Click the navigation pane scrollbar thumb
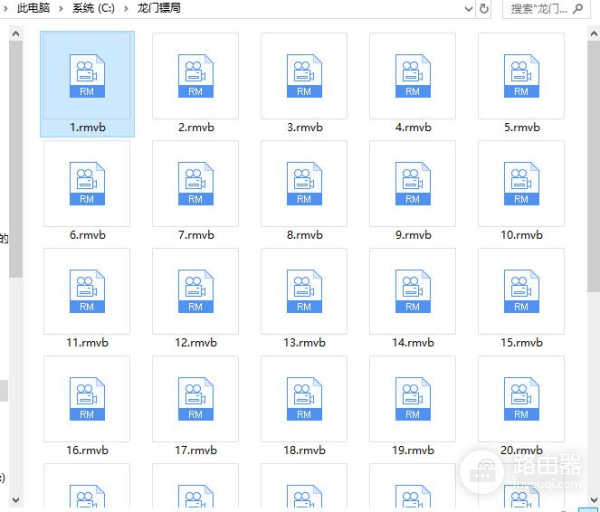Screen dimensions: 600x512 click(x=16, y=159)
